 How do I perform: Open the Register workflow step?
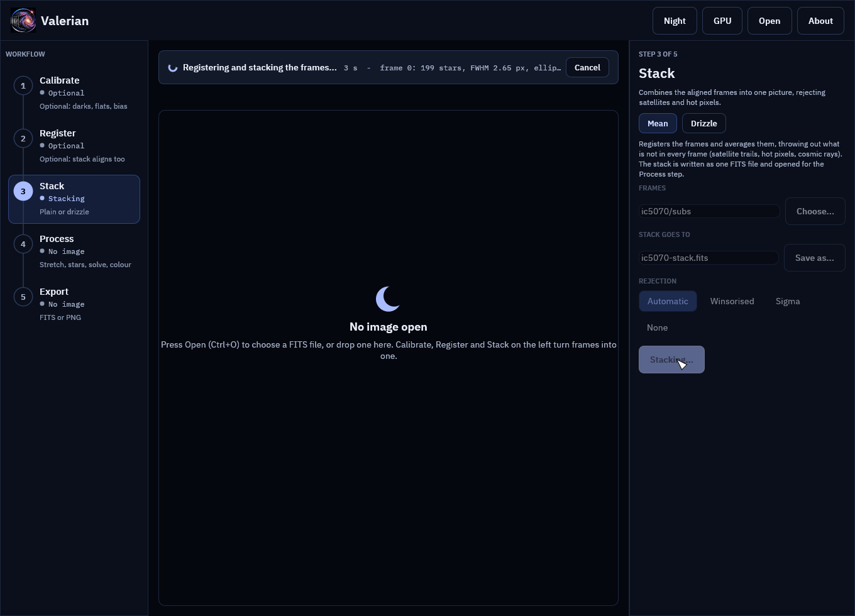(x=74, y=146)
